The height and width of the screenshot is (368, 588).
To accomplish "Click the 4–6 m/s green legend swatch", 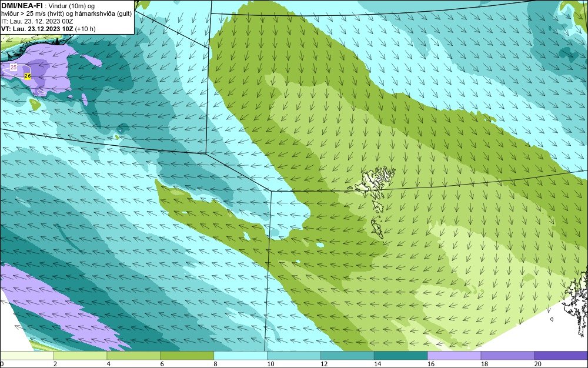I will point(133,355).
